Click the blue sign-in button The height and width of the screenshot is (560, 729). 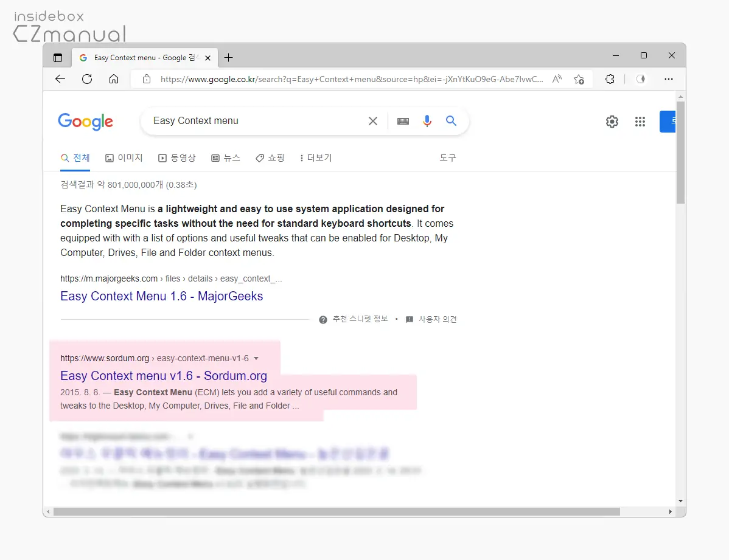[x=667, y=122]
